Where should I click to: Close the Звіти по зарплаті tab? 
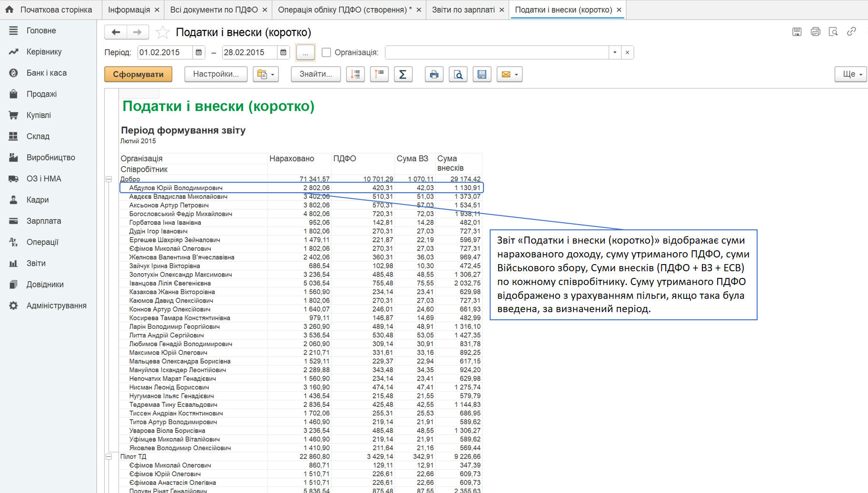tap(502, 10)
